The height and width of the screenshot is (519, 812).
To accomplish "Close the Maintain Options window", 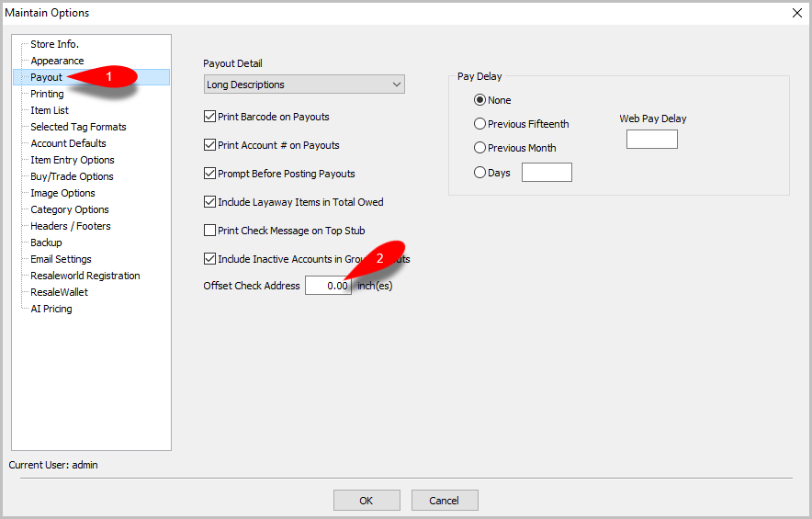I will coord(797,13).
